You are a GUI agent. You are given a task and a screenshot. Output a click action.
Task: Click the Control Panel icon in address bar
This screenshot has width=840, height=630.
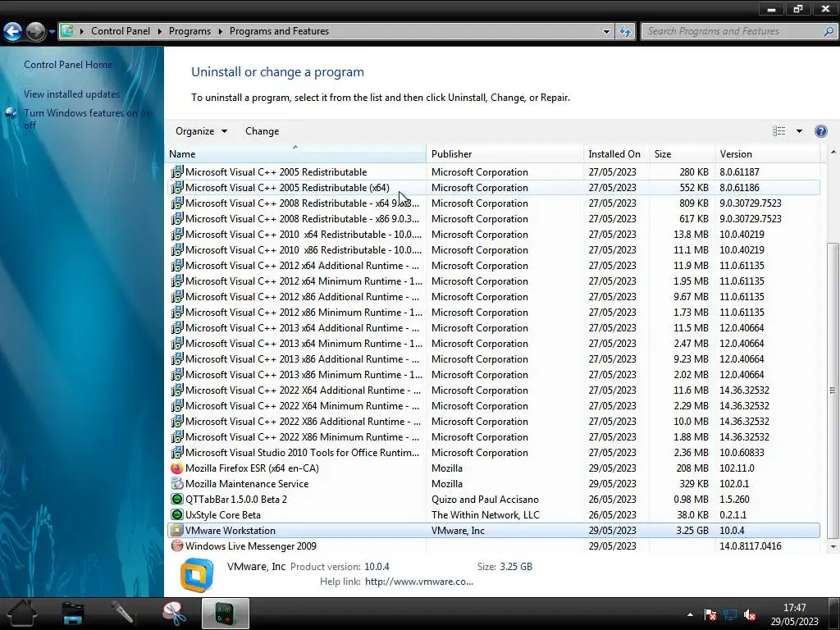point(67,31)
